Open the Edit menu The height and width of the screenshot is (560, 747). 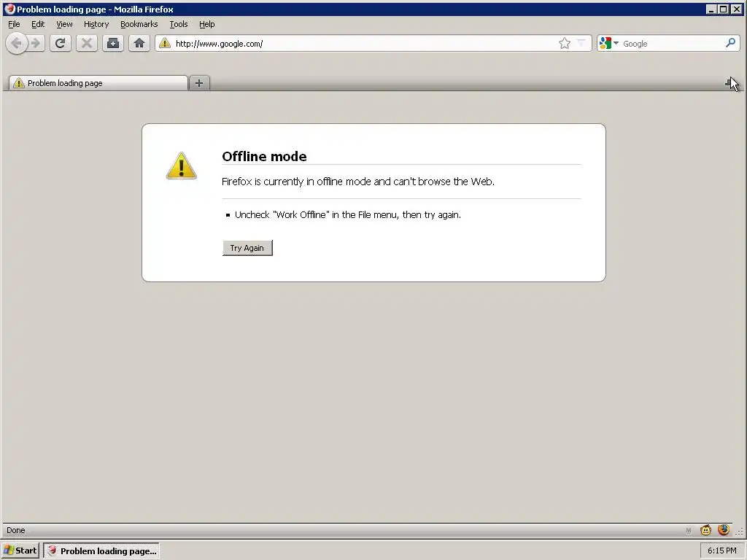point(38,24)
